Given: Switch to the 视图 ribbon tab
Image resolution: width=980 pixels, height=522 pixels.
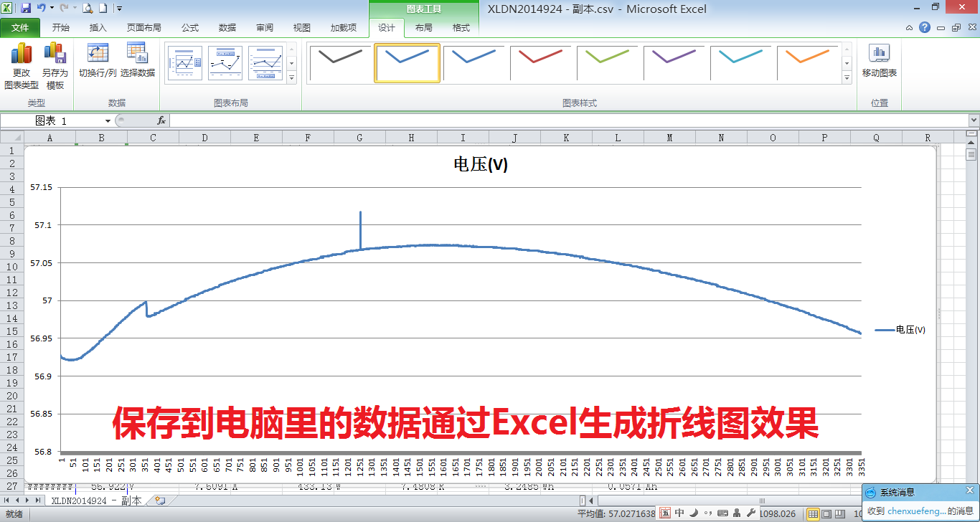Looking at the screenshot, I should pyautogui.click(x=302, y=28).
